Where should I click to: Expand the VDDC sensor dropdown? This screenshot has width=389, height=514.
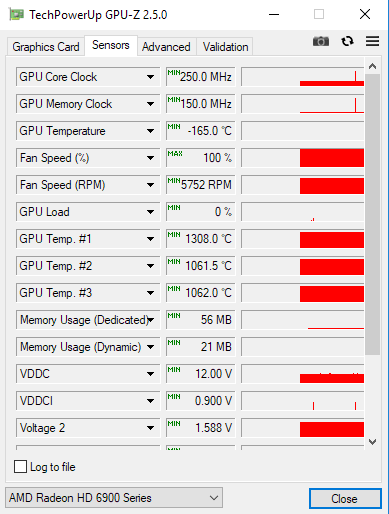coord(88,374)
